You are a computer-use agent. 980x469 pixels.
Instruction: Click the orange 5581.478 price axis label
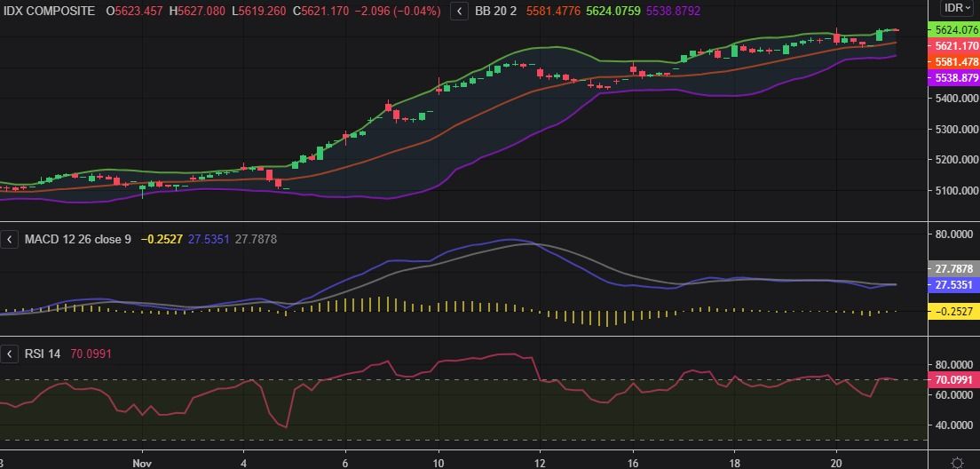pos(952,62)
